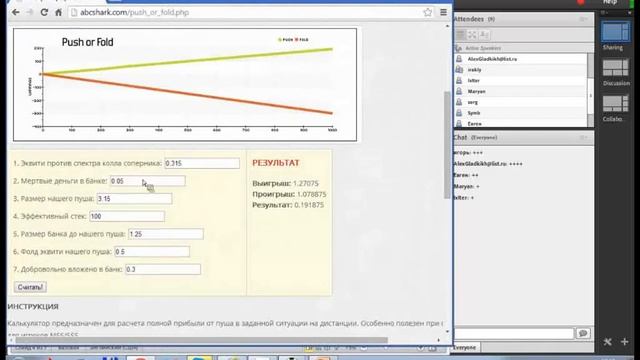Edit the opponent call range equity field
Screen dimensions: 640x360
[x=202, y=163]
